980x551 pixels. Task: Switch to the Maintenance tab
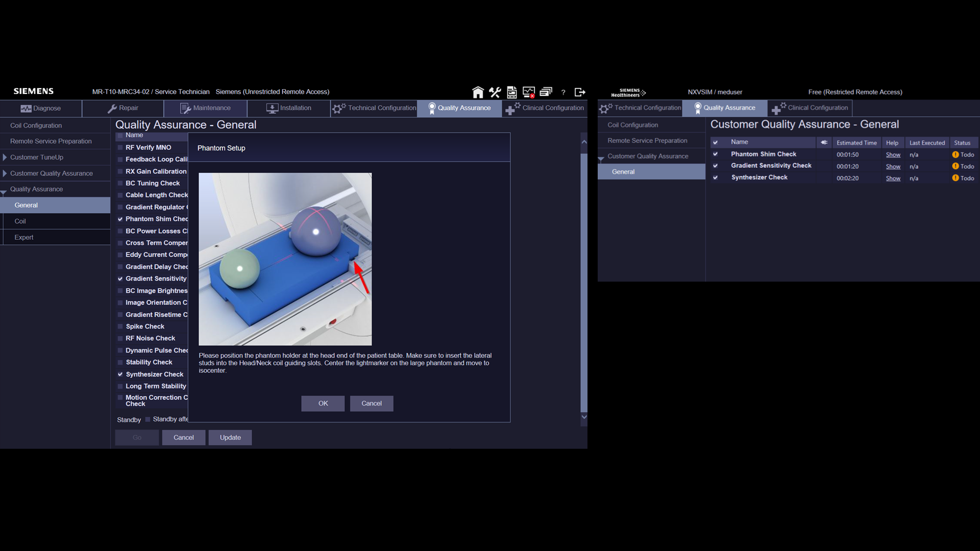point(206,108)
